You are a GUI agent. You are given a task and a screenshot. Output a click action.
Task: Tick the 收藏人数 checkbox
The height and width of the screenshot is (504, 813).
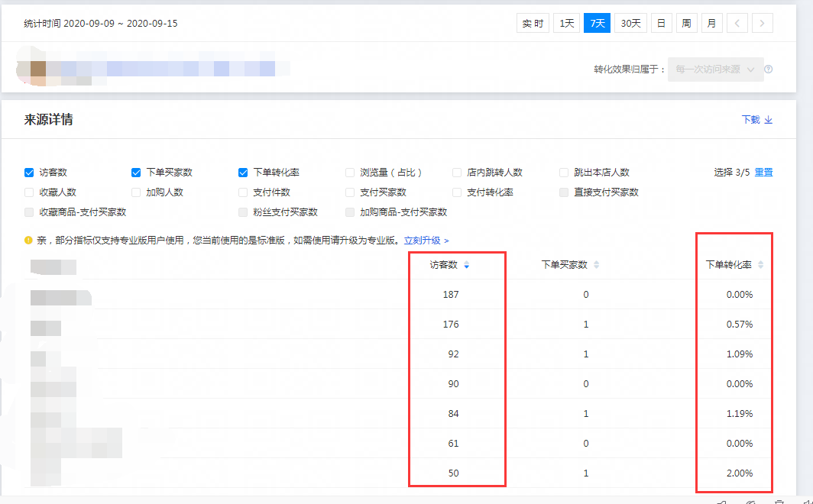(29, 192)
